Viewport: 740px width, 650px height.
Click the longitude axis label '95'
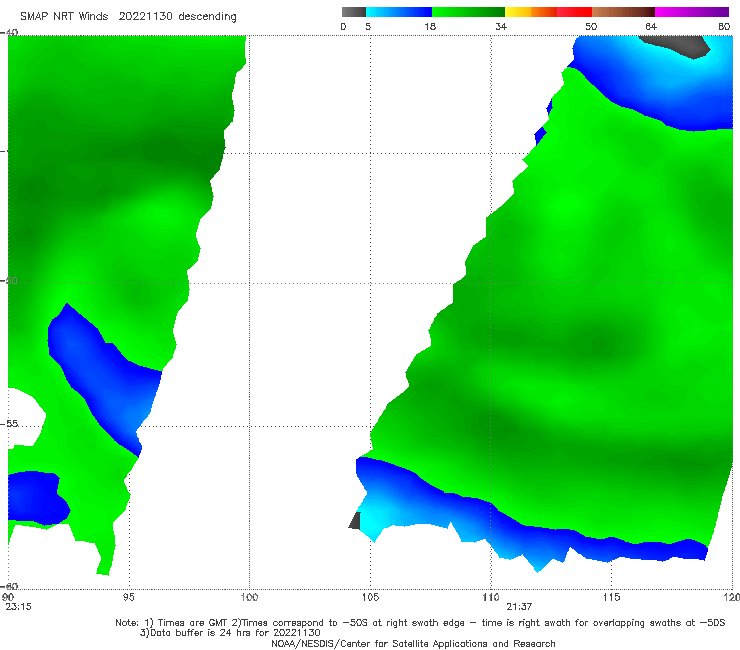(128, 598)
